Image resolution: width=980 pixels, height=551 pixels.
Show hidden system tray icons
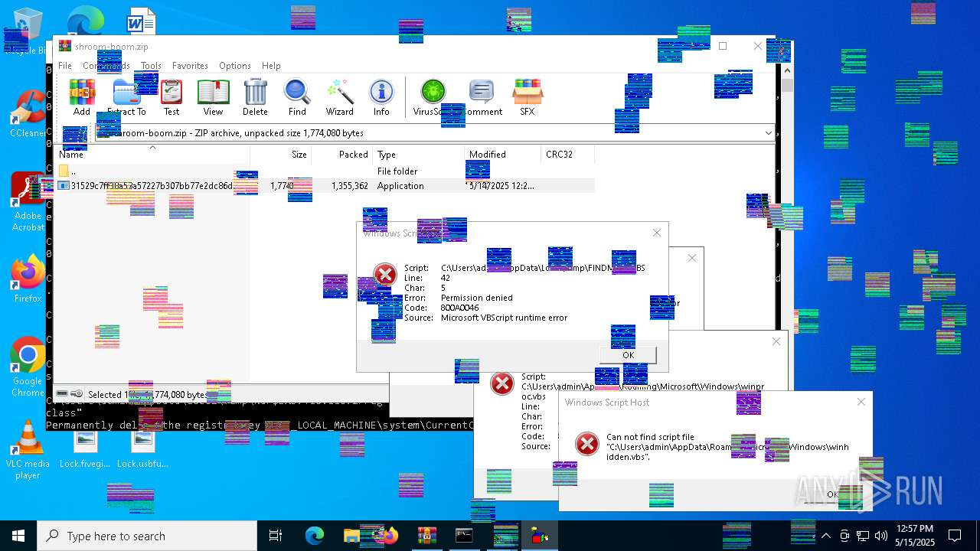[826, 536]
